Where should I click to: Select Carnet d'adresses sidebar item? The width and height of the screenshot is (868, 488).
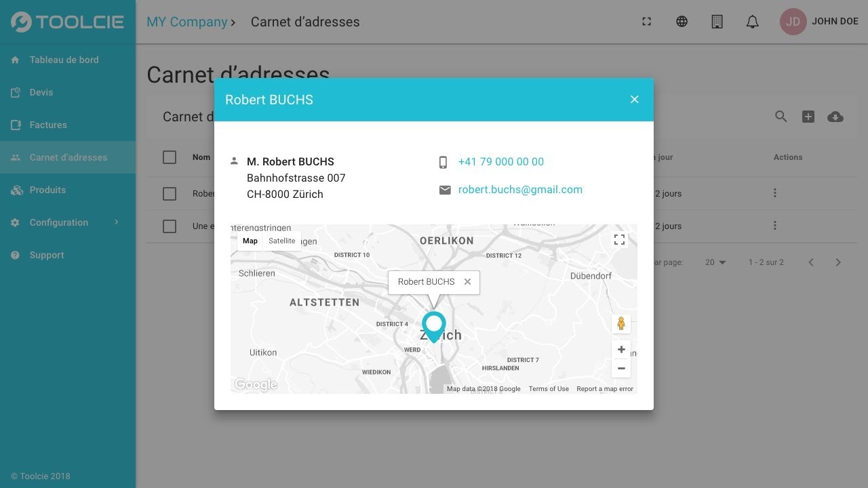pos(68,157)
